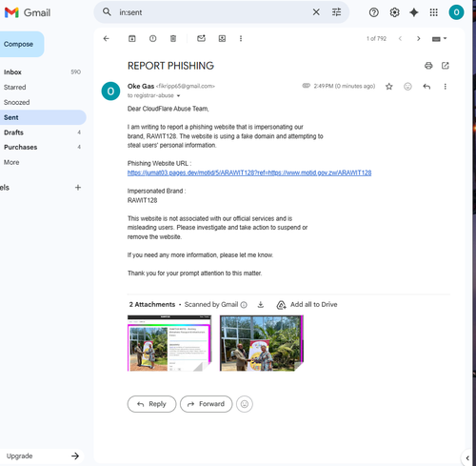Image resolution: width=476 pixels, height=466 pixels.
Task: Mark the email as unread
Action: point(201,38)
